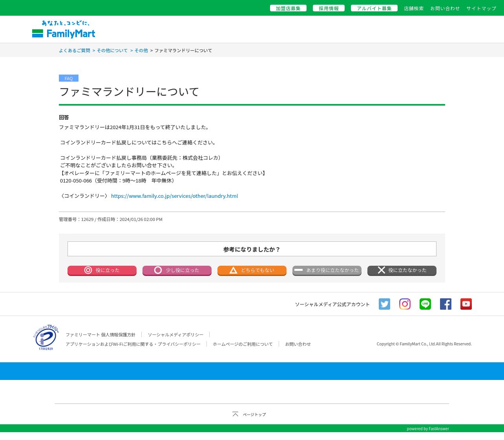
Task: Open footer お問い合わせ link
Action: [x=298, y=344]
